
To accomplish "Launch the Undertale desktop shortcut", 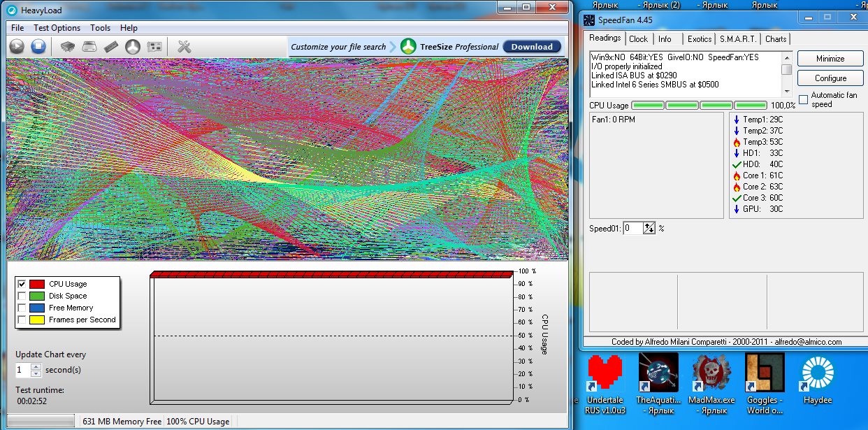I will coord(605,382).
